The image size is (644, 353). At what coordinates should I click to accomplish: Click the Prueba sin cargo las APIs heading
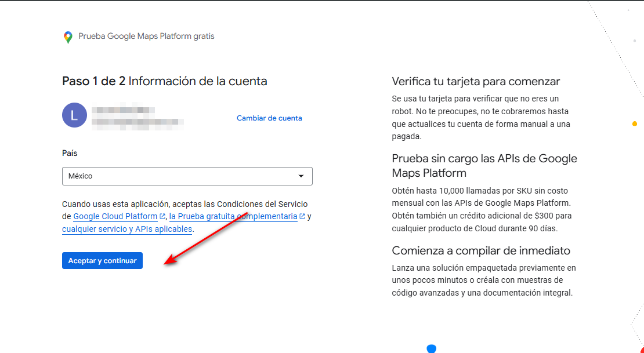pos(484,165)
